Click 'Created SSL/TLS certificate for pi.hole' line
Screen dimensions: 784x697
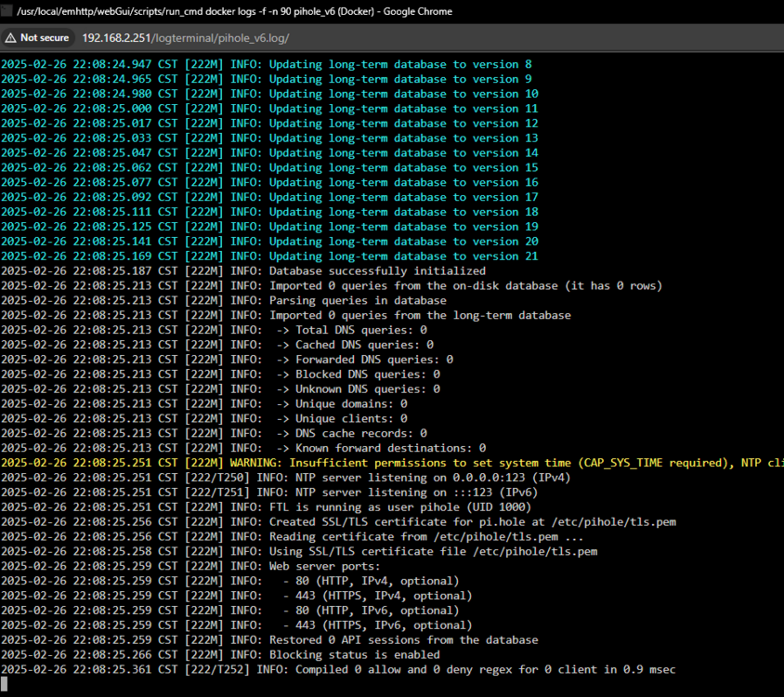[338, 522]
